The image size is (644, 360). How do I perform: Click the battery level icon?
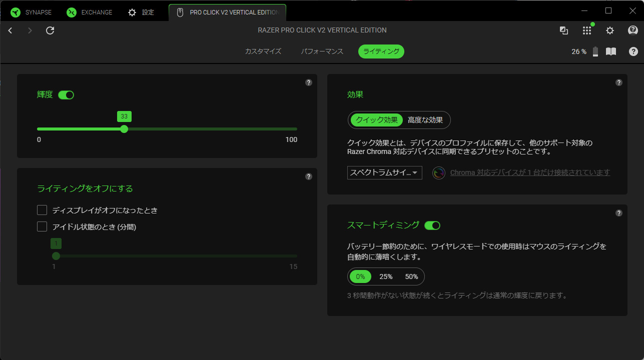[x=595, y=51]
